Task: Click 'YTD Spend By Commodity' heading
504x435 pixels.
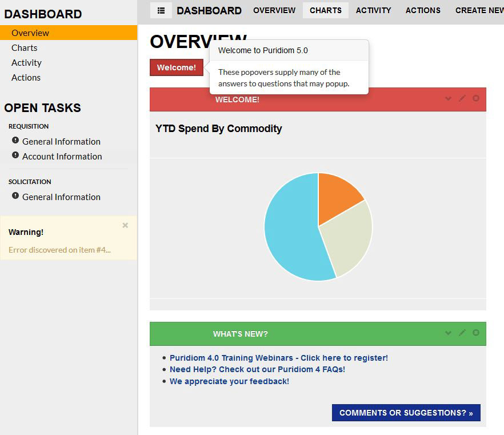Action: point(218,129)
